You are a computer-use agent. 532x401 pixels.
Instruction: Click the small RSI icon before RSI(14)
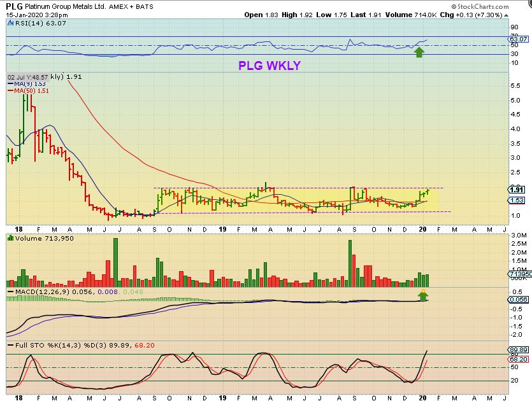11,23
